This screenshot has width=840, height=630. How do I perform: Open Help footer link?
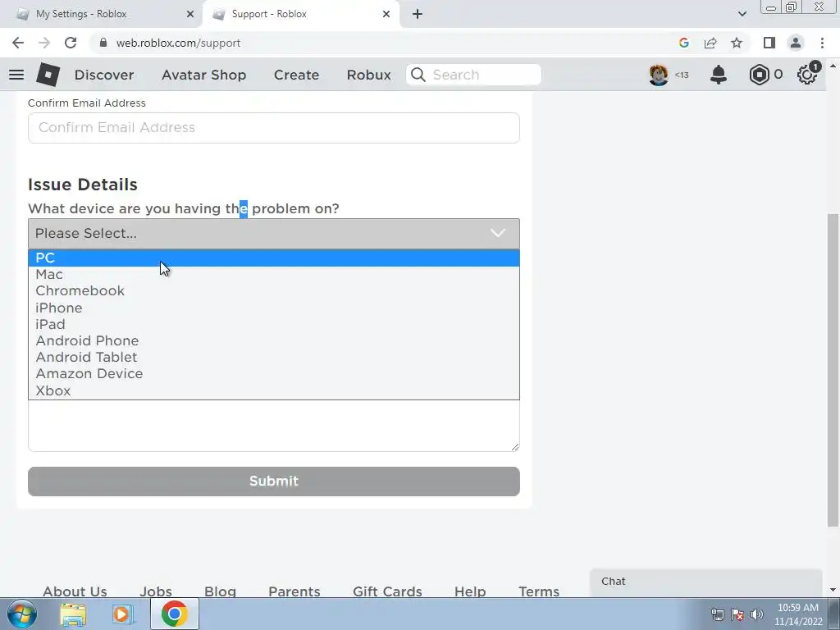tap(470, 591)
